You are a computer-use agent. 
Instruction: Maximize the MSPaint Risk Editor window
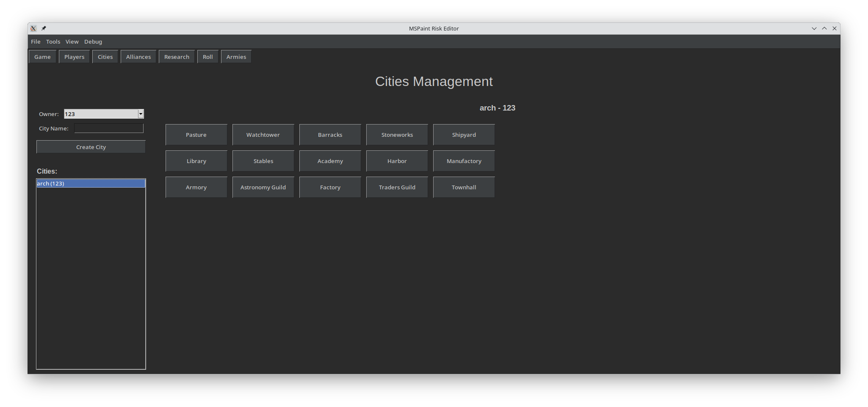[824, 28]
